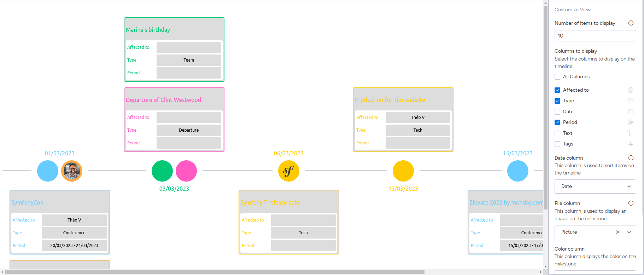Click the text icon beside Text checkbox

pos(631,133)
